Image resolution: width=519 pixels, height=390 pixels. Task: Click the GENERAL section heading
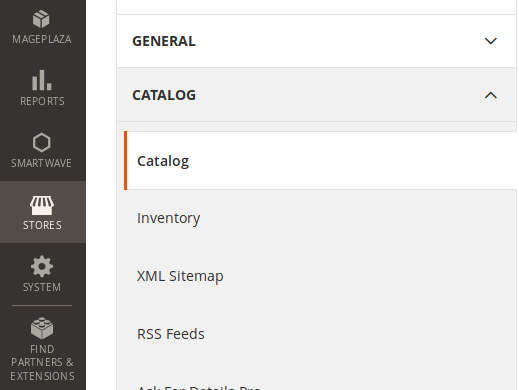point(164,41)
